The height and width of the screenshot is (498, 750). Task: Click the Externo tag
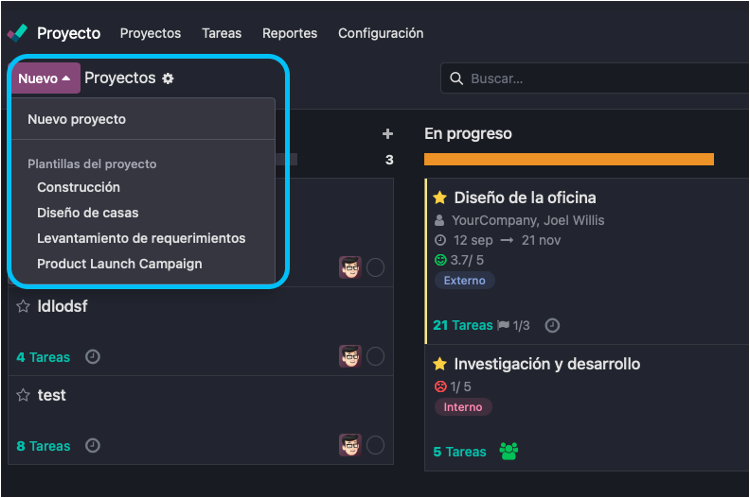[464, 281]
